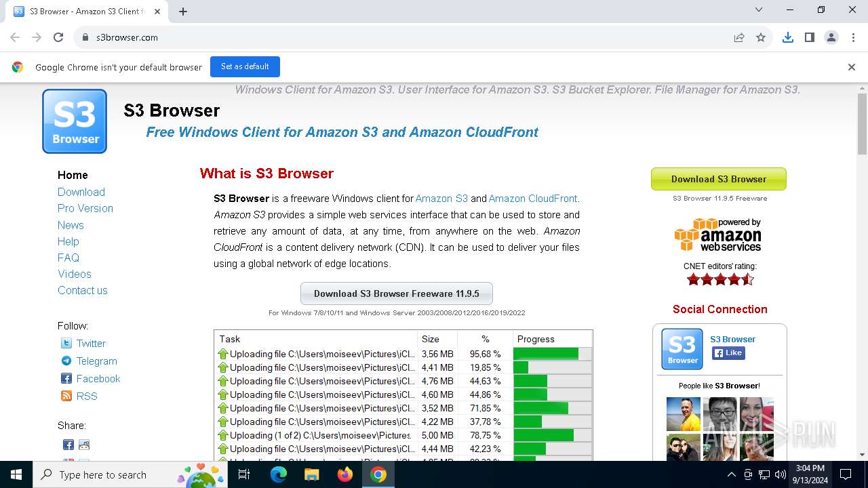Click the share page icon in address bar
The image size is (868, 488).
pos(739,37)
